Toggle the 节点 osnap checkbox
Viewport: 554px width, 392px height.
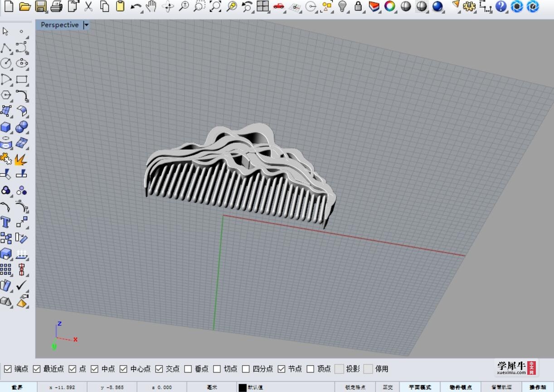tap(282, 369)
